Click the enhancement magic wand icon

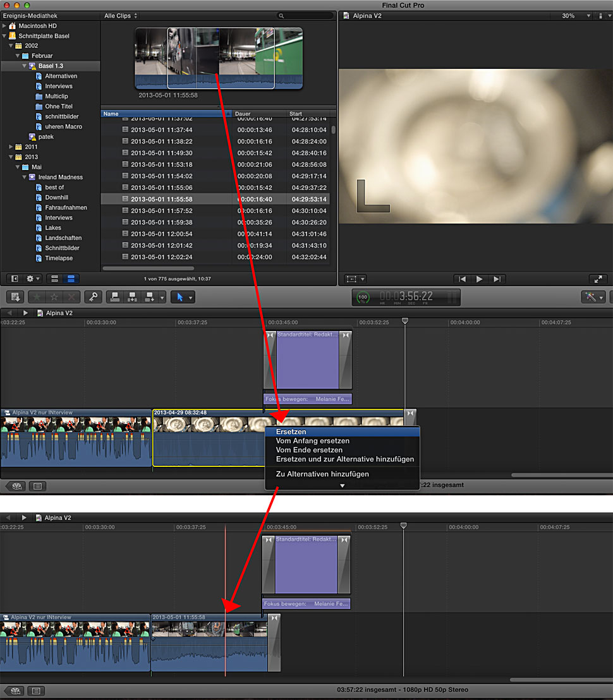592,297
